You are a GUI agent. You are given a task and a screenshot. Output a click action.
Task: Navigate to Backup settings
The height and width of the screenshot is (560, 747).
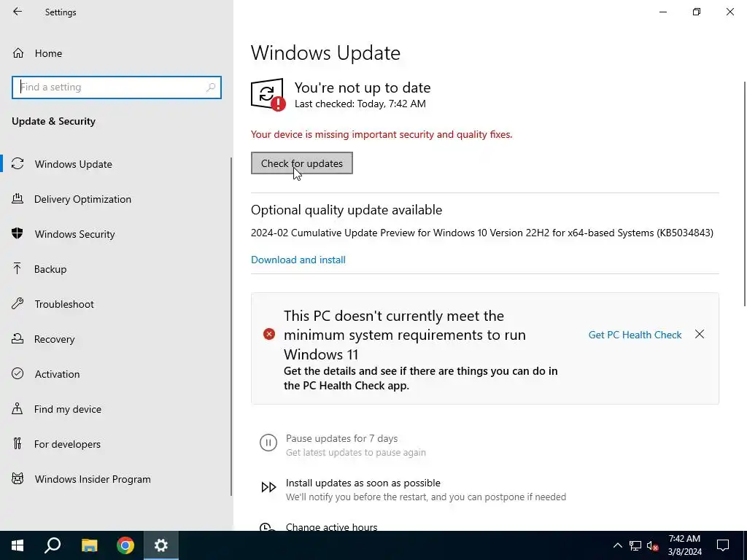point(115,269)
